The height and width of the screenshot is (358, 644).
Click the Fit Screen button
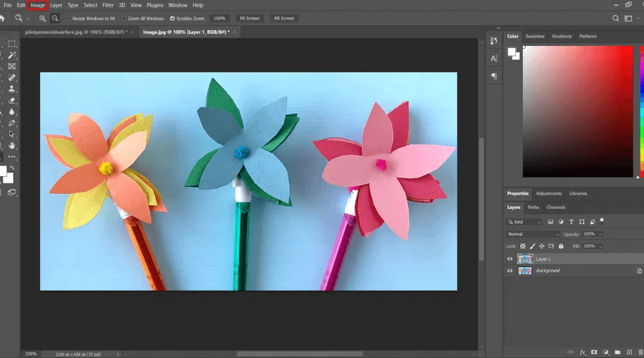(x=249, y=18)
